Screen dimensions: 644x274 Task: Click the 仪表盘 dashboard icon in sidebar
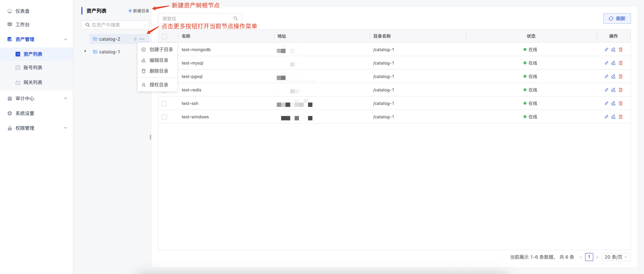pos(10,11)
